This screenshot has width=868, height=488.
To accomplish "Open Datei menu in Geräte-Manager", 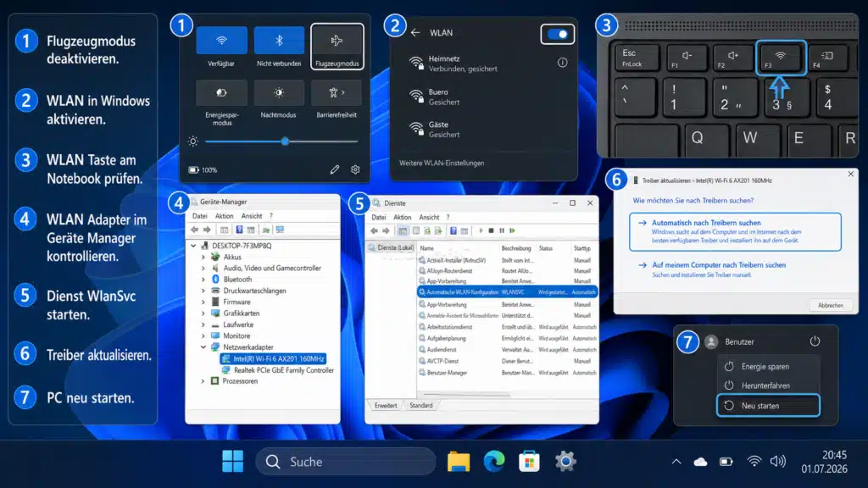I will [199, 216].
